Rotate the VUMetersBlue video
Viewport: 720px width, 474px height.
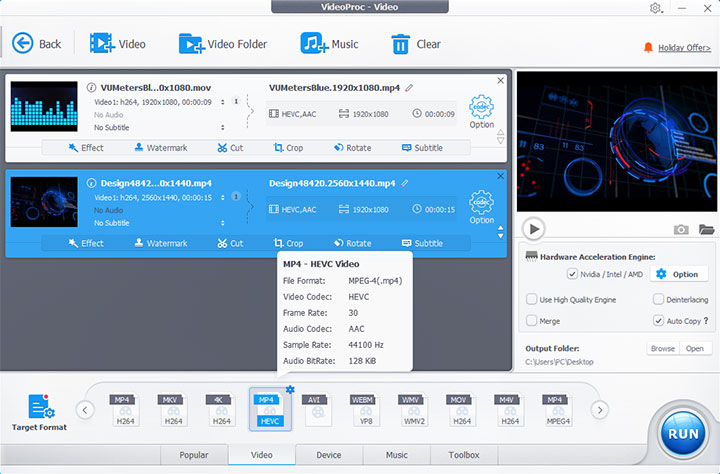353,147
